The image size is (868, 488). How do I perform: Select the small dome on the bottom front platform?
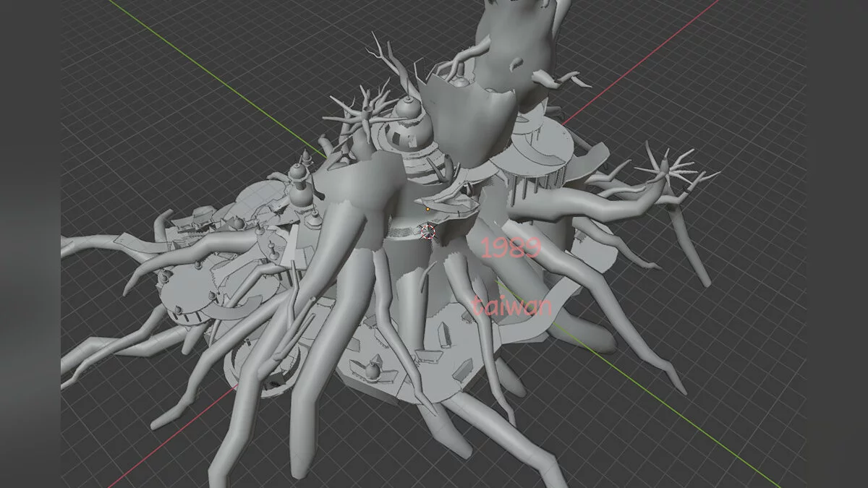(x=371, y=370)
